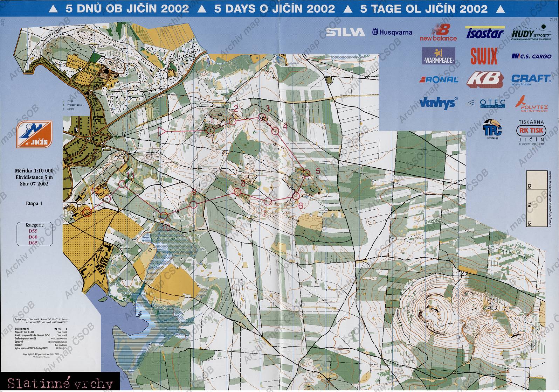
Task: Click the '5 DAYS O JIČÍN 2002' heading
Action: coord(274,9)
